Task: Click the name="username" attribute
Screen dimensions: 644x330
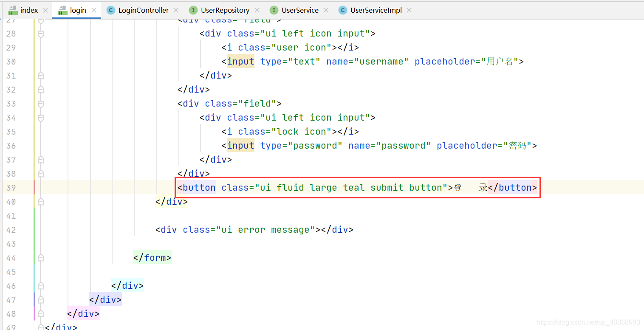Action: [x=367, y=62]
